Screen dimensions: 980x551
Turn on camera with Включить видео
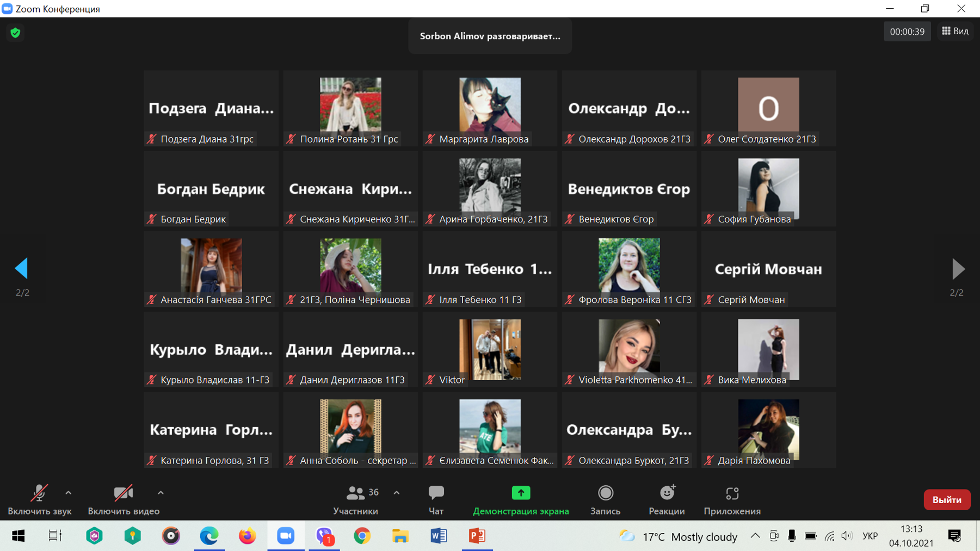(124, 499)
